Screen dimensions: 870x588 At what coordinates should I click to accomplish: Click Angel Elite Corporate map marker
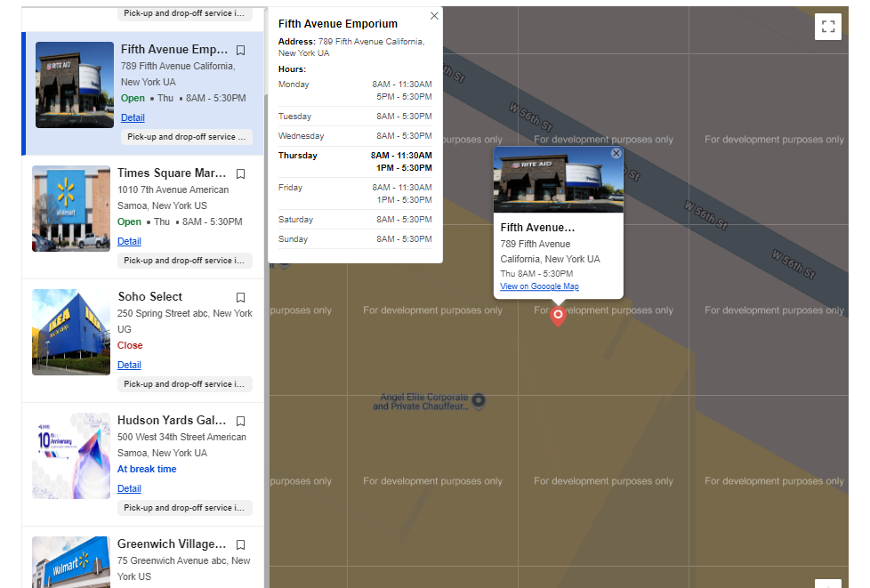coord(479,400)
